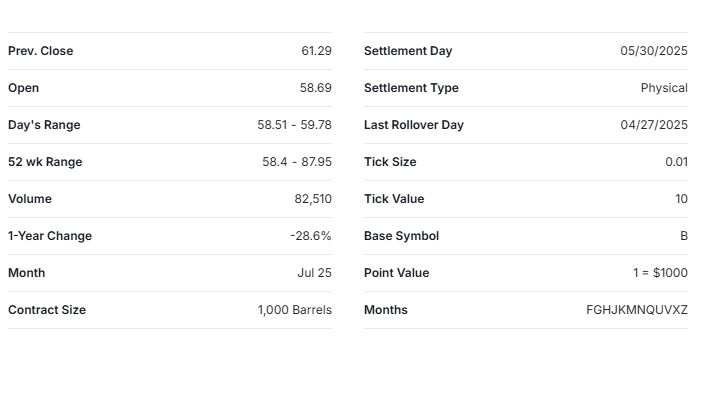Click the Months label

coord(386,310)
